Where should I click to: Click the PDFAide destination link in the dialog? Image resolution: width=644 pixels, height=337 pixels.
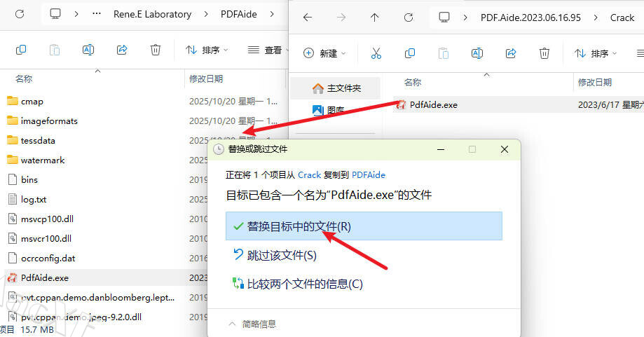pos(369,174)
